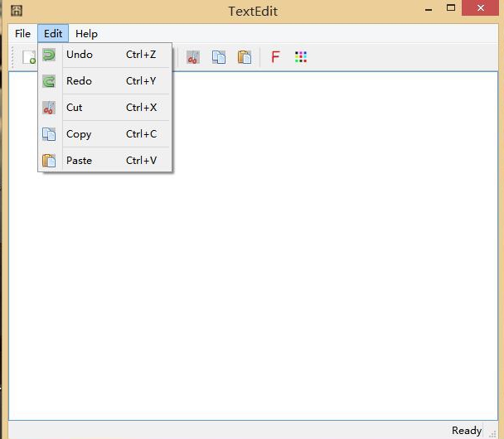
Task: Maximize the TextEdit window
Action: tap(451, 8)
